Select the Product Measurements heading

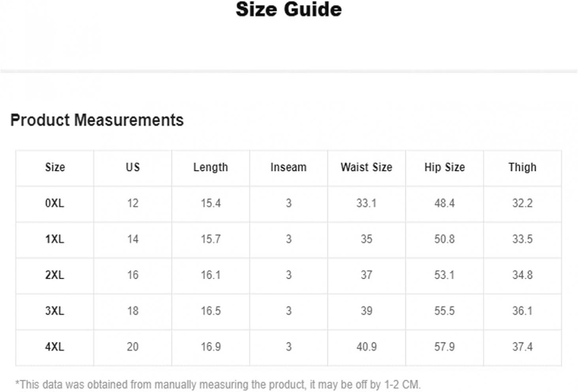[x=97, y=120]
